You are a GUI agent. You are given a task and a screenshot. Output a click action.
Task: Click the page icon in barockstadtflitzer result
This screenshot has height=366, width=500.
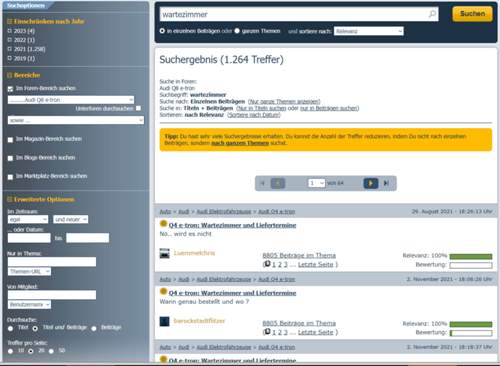click(267, 332)
